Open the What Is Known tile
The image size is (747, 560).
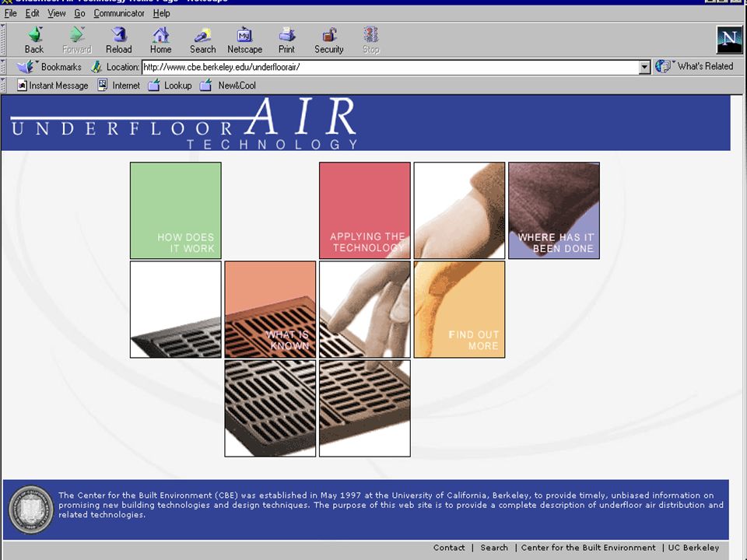(x=270, y=310)
